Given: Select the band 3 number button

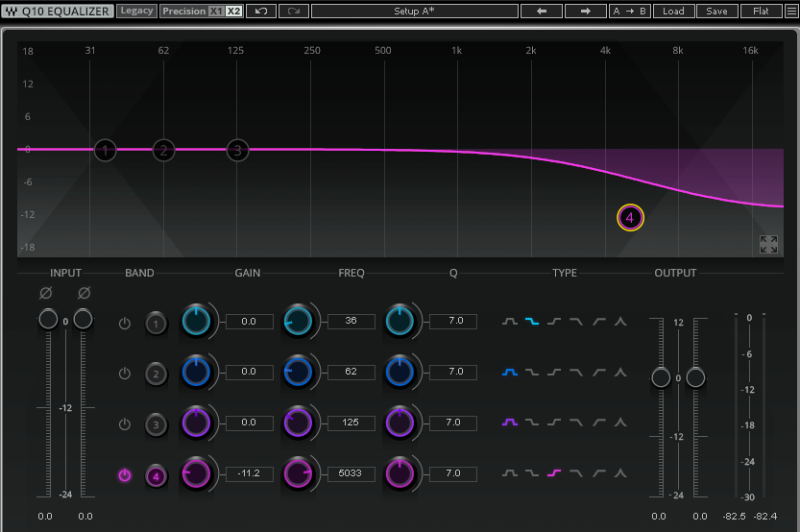Looking at the screenshot, I should pyautogui.click(x=157, y=424).
